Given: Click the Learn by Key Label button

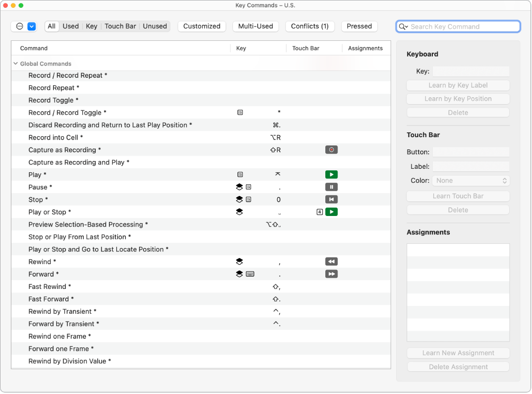Looking at the screenshot, I should pos(458,85).
